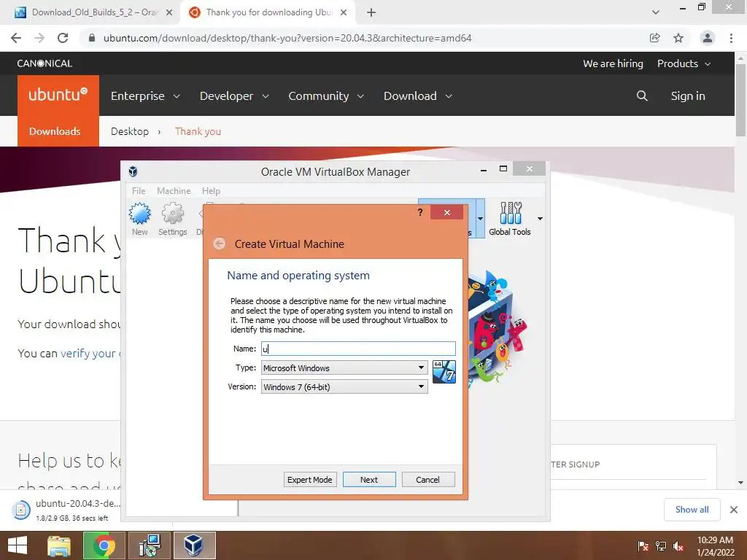Open the Version dropdown showing Windows 7 (64-bit)
This screenshot has width=747, height=560.
point(344,386)
